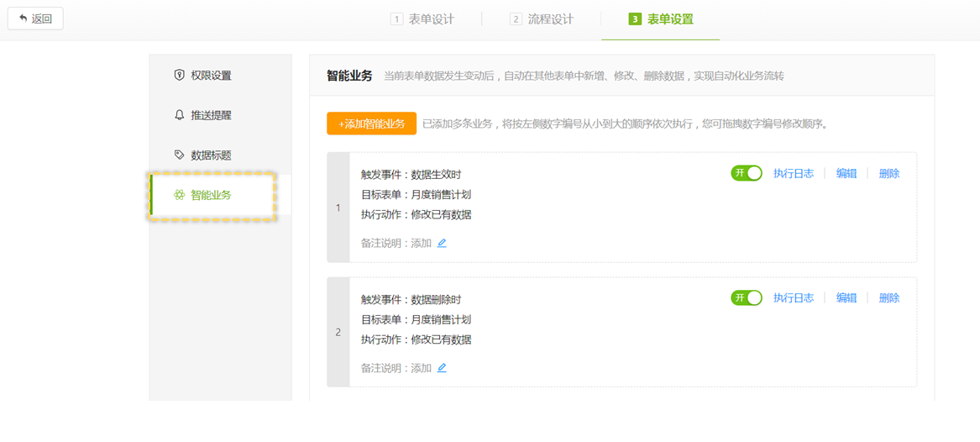Select 智能业务 in the sidebar
Viewport: 980px width, 442px height.
click(x=221, y=195)
